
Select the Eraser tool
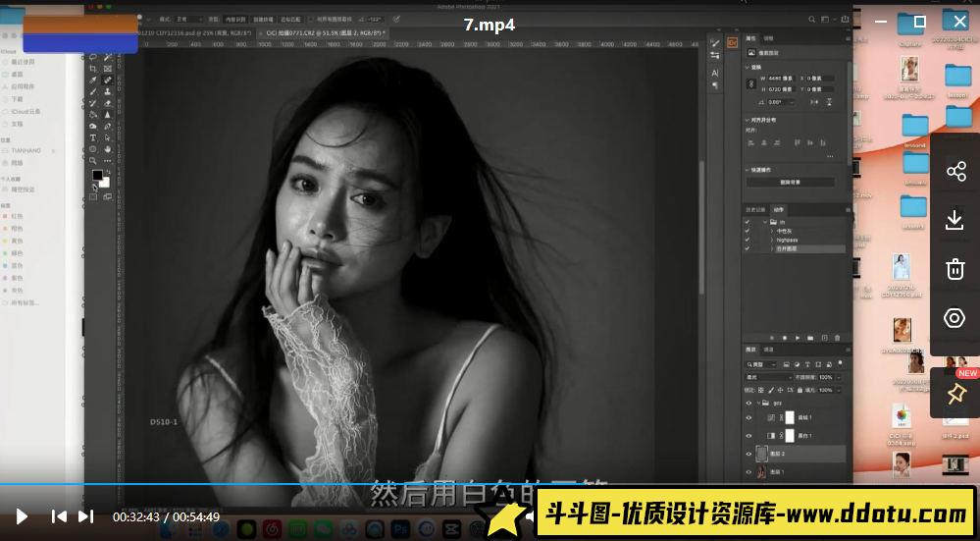coord(108,103)
